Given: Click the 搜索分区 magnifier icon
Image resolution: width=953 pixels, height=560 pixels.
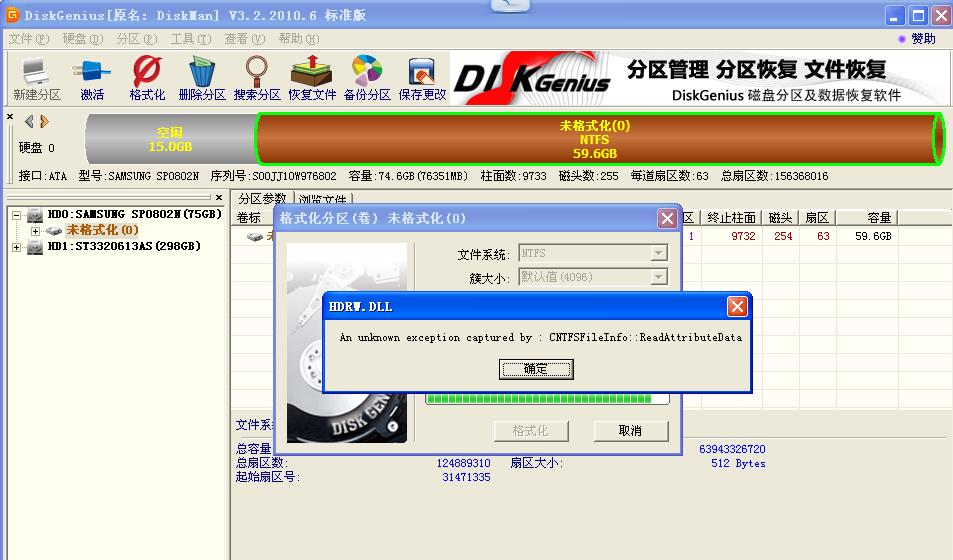Looking at the screenshot, I should (256, 78).
